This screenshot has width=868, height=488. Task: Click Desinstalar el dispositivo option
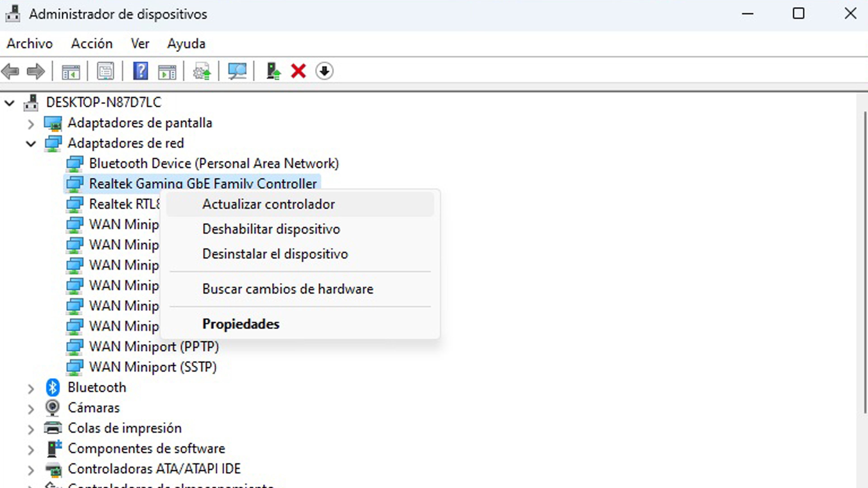pyautogui.click(x=275, y=253)
